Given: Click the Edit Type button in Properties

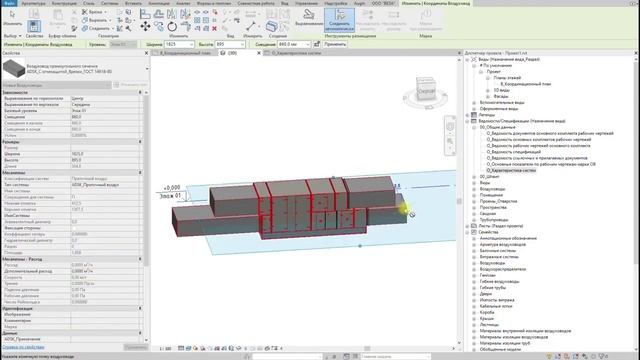Looking at the screenshot, I should point(130,85).
